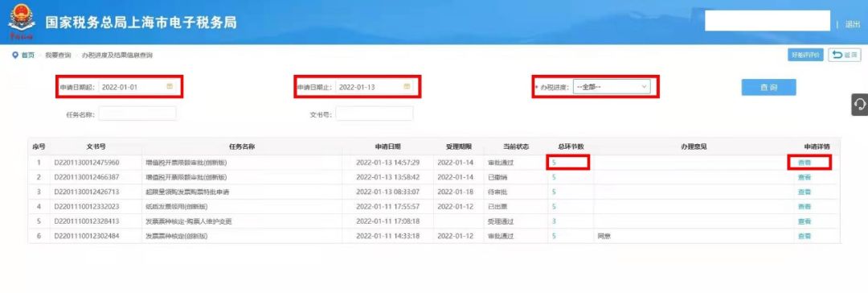
Task: Click 查看 for 纸质发票领用 row
Action: tap(805, 206)
